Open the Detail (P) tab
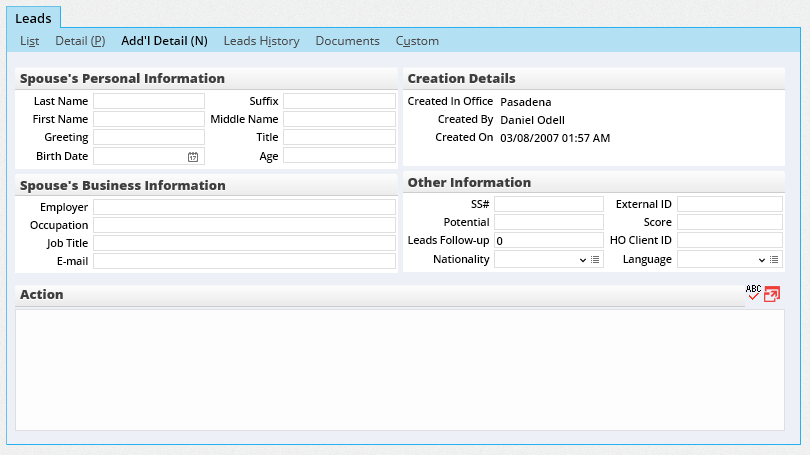The width and height of the screenshot is (810, 455). [80, 41]
